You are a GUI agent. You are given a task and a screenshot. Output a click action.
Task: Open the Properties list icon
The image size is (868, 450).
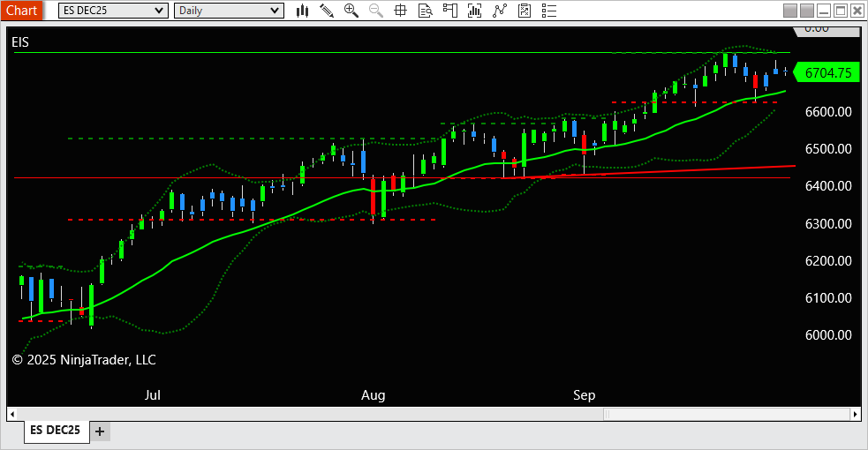tap(549, 11)
